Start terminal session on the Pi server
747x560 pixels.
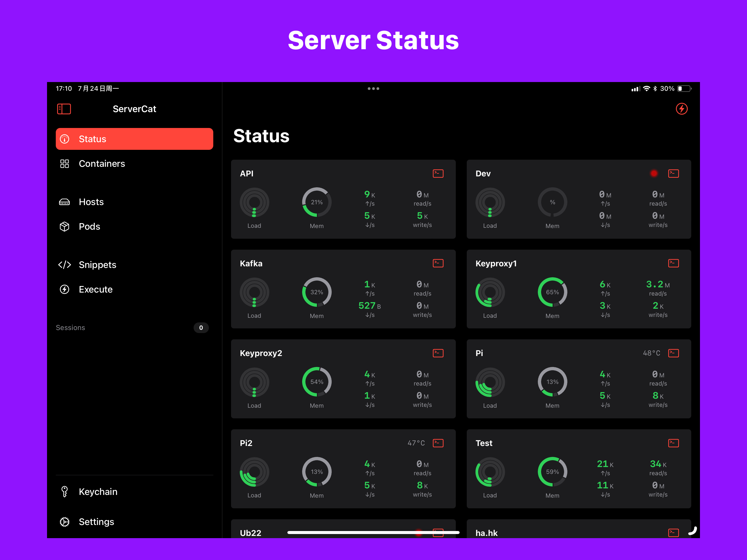673,353
